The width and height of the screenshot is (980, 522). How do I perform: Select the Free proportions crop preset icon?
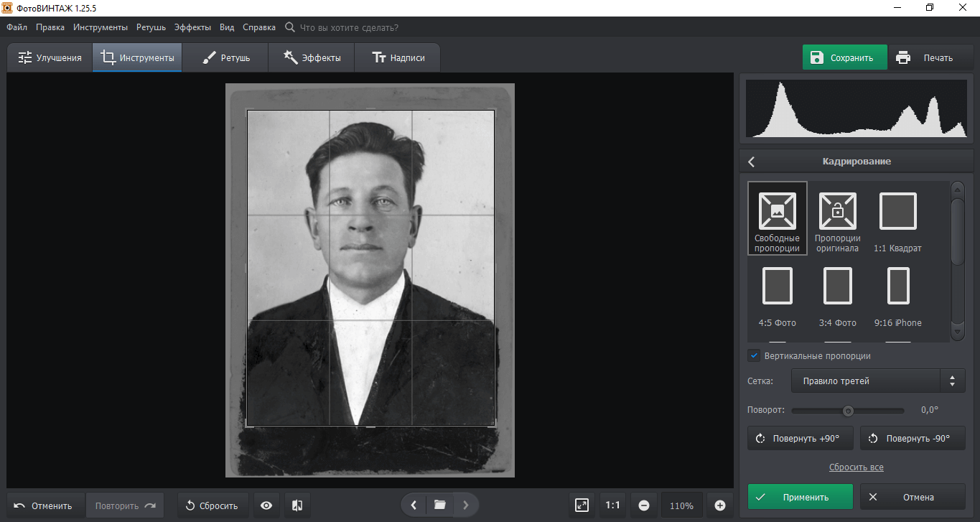tap(777, 211)
